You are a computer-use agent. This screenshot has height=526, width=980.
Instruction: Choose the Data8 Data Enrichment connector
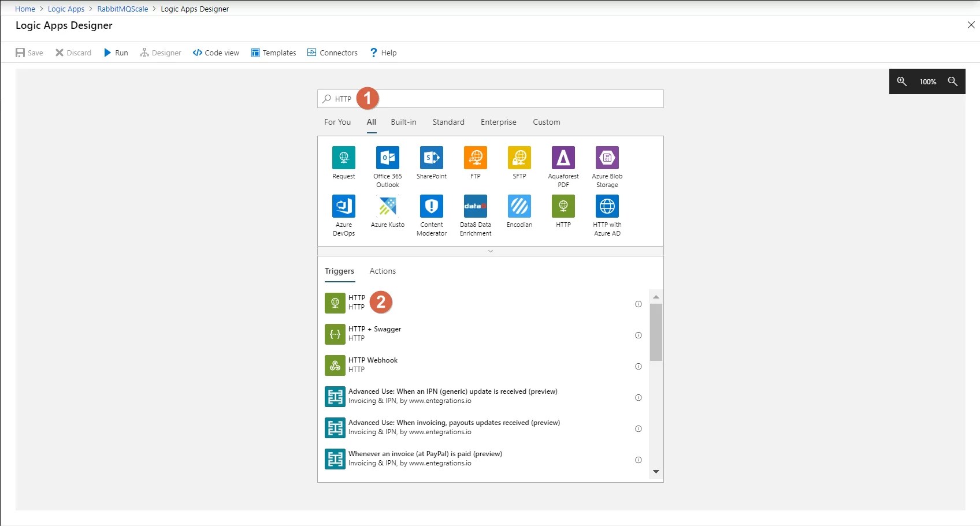[476, 206]
